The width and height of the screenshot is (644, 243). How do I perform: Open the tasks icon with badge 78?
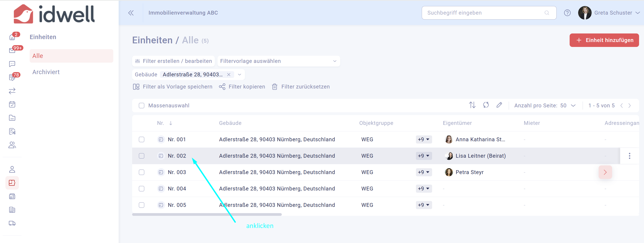click(12, 77)
